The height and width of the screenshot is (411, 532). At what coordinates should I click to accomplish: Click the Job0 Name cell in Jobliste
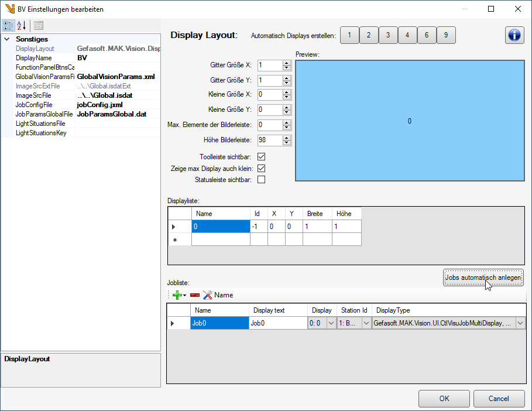pos(219,323)
